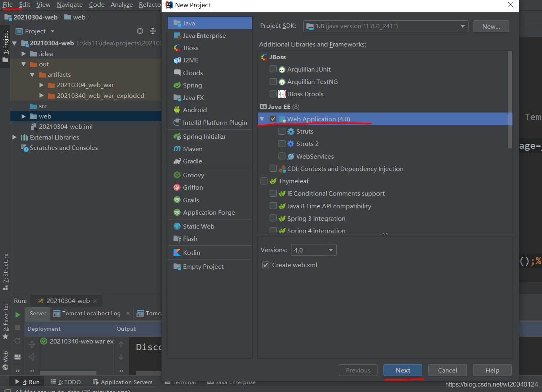Image resolution: width=542 pixels, height=392 pixels.
Task: Expand 20210304_web_war folder
Action: click(x=41, y=85)
